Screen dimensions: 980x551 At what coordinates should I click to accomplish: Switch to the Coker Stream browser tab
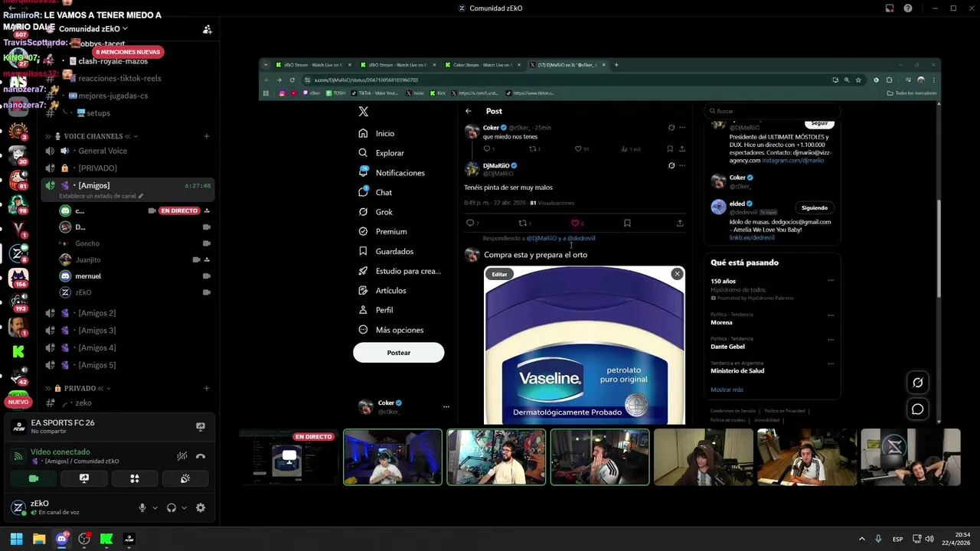click(x=482, y=65)
